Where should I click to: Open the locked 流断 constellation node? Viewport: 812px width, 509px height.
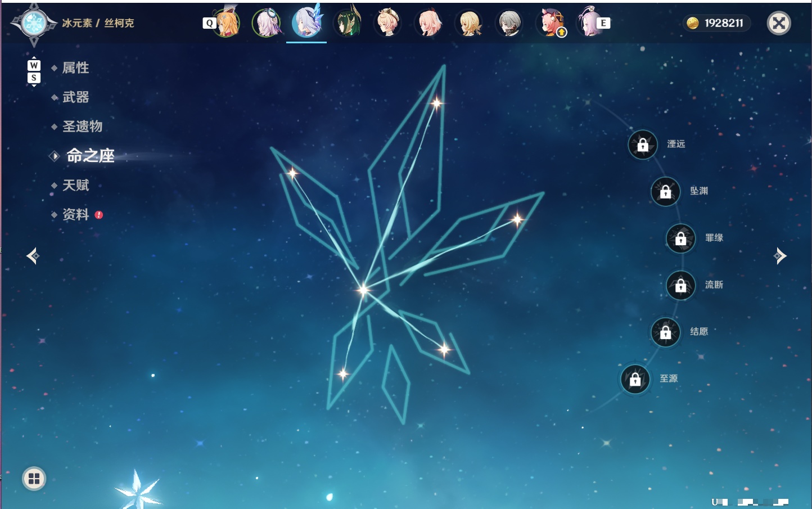click(x=681, y=286)
